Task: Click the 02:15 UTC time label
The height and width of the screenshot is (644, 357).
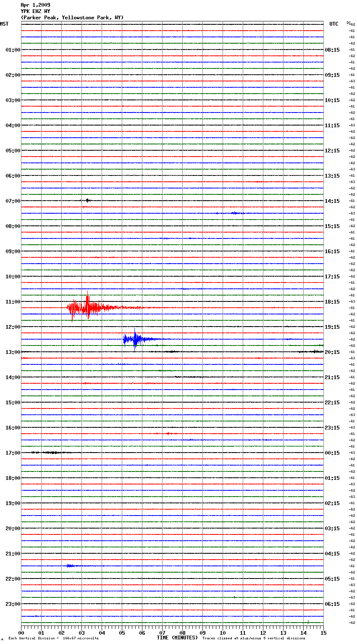Action: 332,503
